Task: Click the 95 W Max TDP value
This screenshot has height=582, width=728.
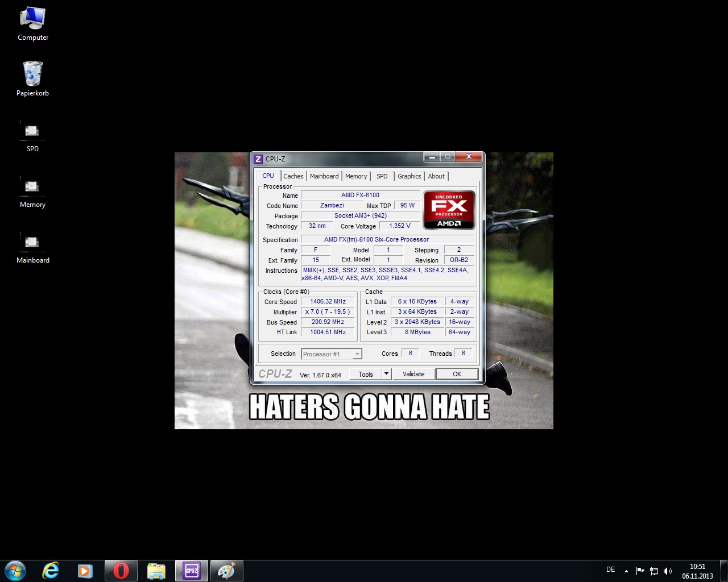Action: coord(407,205)
